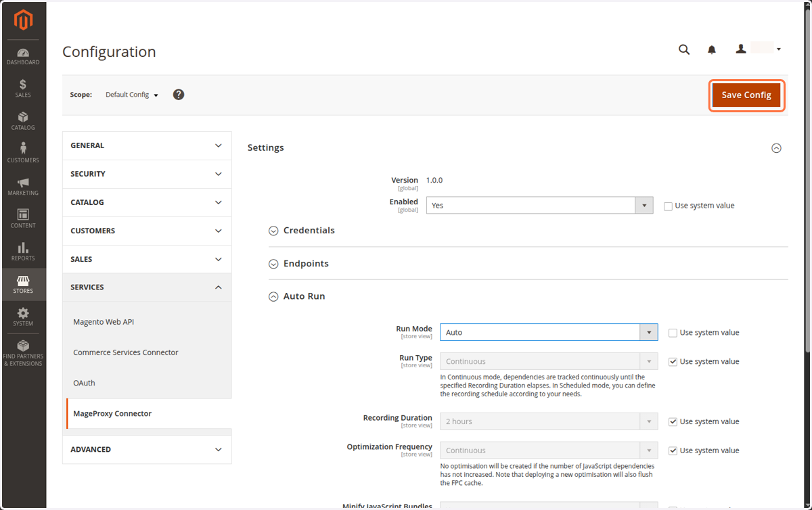Expand the Credentials section
Viewport: 812px width, 510px height.
tap(302, 231)
